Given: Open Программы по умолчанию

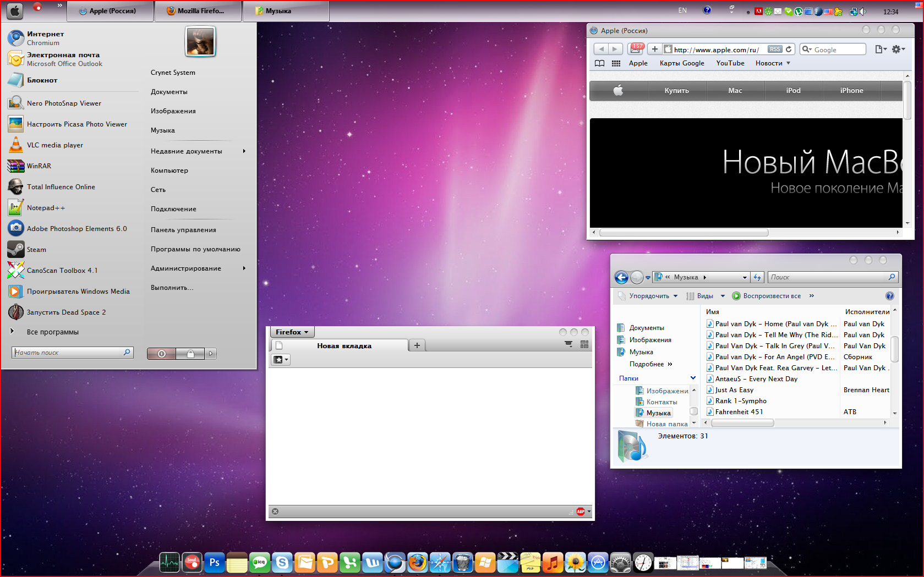Looking at the screenshot, I should click(195, 249).
